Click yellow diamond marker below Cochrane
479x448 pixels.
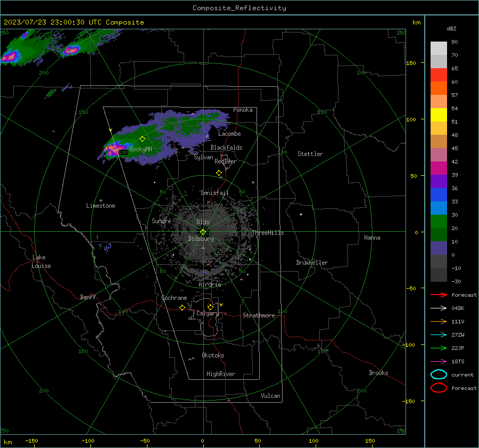[183, 307]
